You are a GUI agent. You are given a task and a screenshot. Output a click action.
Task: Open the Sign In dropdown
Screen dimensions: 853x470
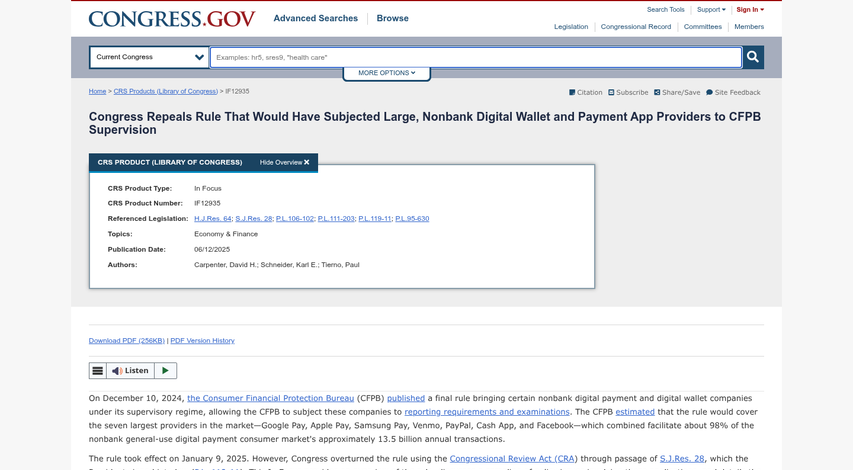click(750, 10)
